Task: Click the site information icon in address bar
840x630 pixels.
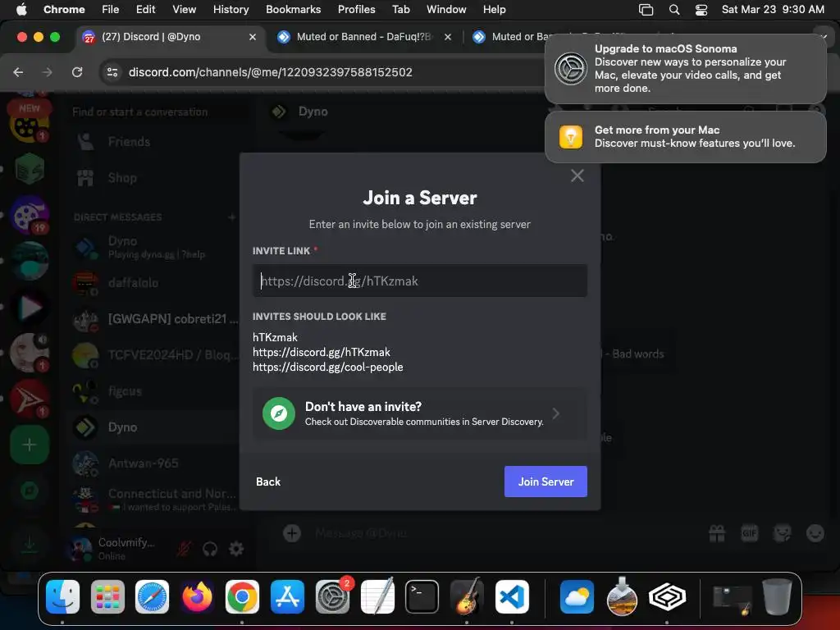Action: pyautogui.click(x=112, y=72)
